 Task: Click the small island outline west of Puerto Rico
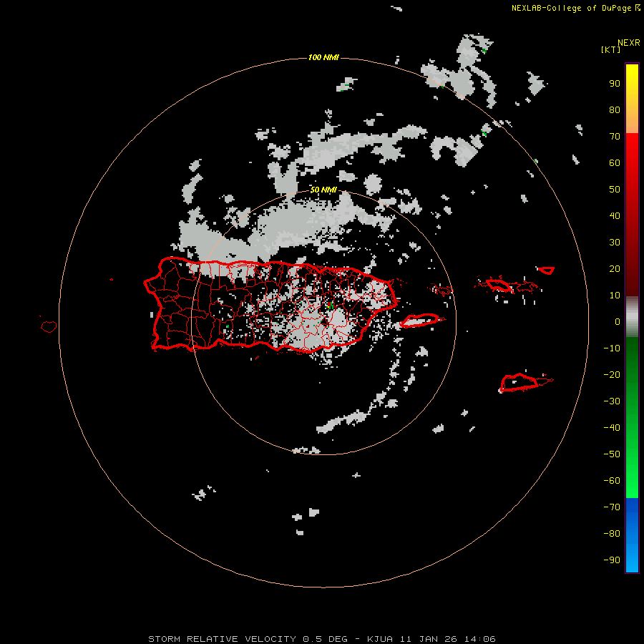[x=49, y=326]
